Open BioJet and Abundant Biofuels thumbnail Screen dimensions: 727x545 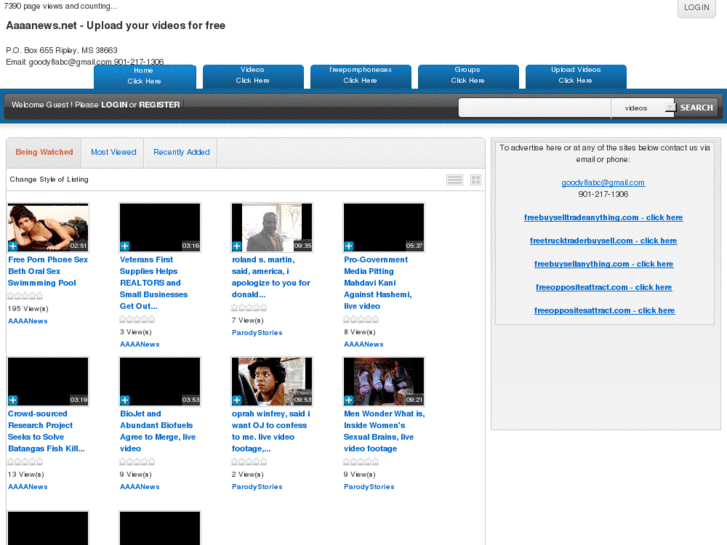160,381
